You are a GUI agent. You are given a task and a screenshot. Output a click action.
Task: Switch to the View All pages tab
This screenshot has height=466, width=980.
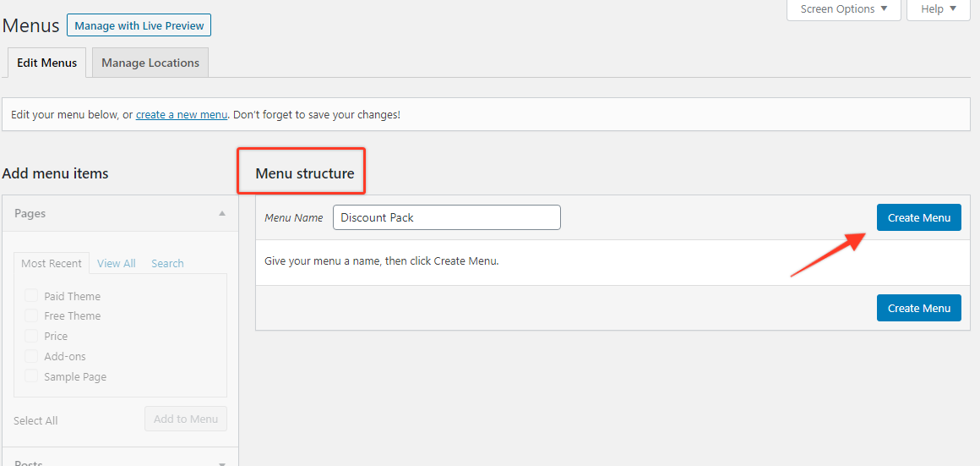[117, 263]
